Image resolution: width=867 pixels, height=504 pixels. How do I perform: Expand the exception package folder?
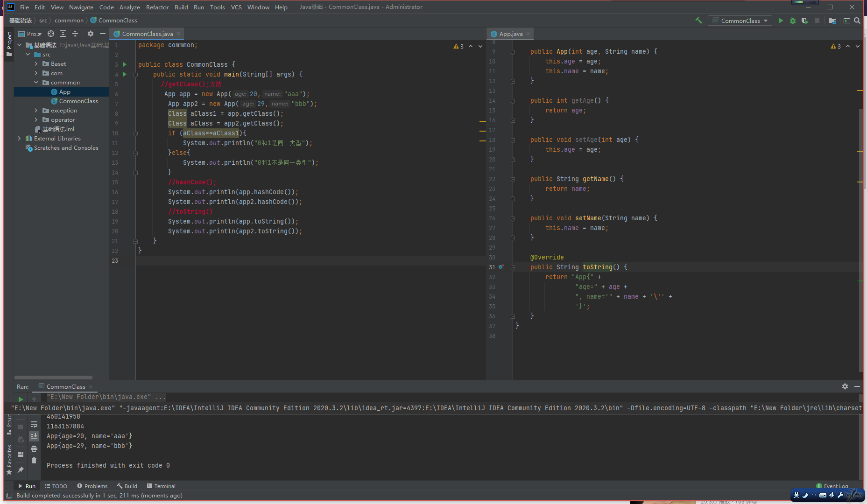tap(36, 111)
